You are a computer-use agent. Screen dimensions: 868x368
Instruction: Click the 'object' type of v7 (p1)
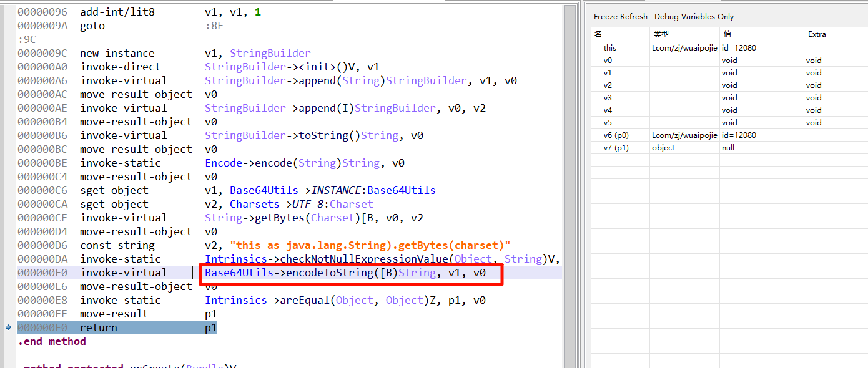[x=663, y=148]
